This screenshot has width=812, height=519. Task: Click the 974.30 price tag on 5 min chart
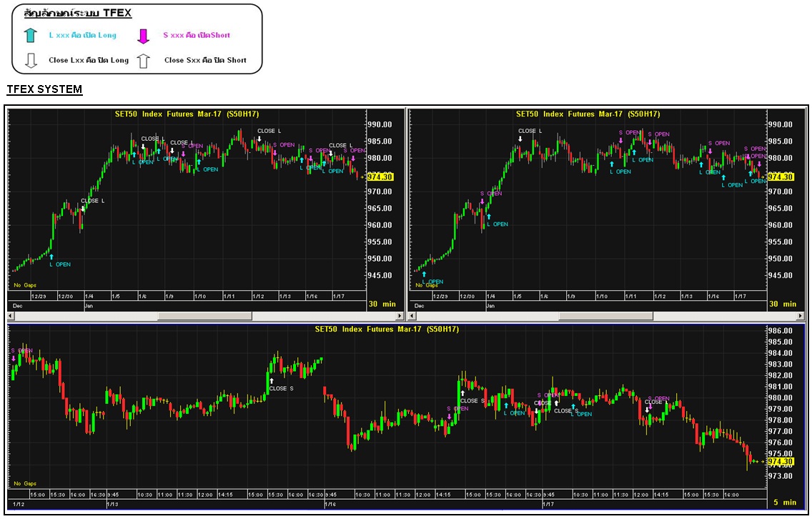click(781, 462)
